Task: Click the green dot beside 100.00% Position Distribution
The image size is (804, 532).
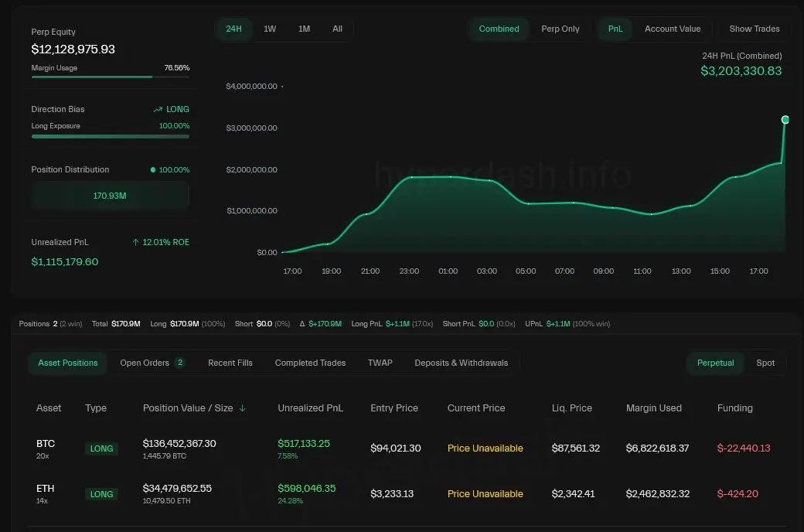Action: coord(153,170)
